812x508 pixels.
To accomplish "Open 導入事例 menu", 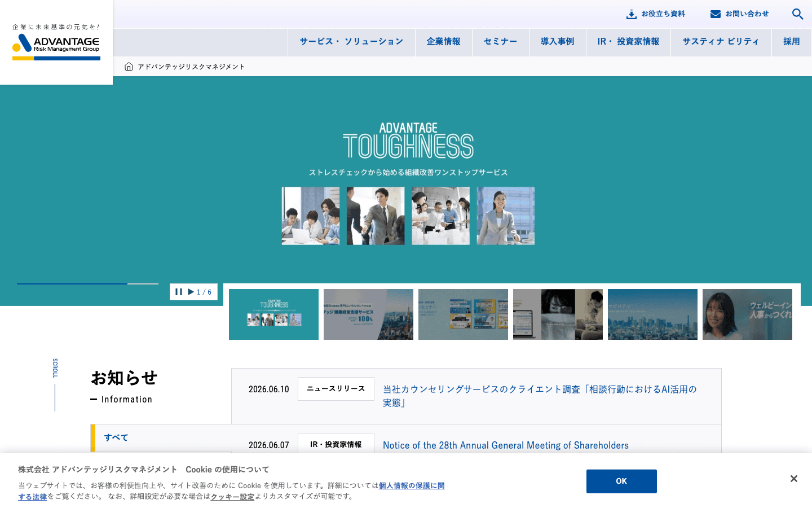I will click(558, 42).
